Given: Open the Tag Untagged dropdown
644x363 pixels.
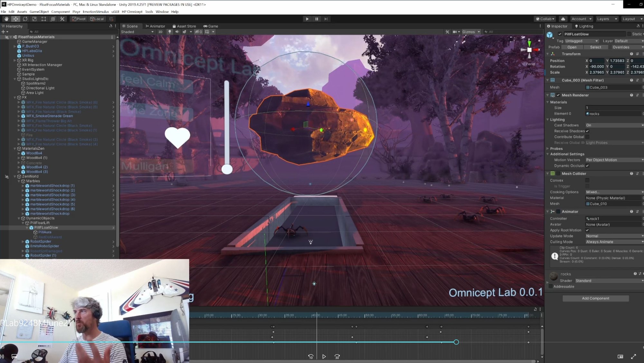Looking at the screenshot, I should (x=582, y=41).
